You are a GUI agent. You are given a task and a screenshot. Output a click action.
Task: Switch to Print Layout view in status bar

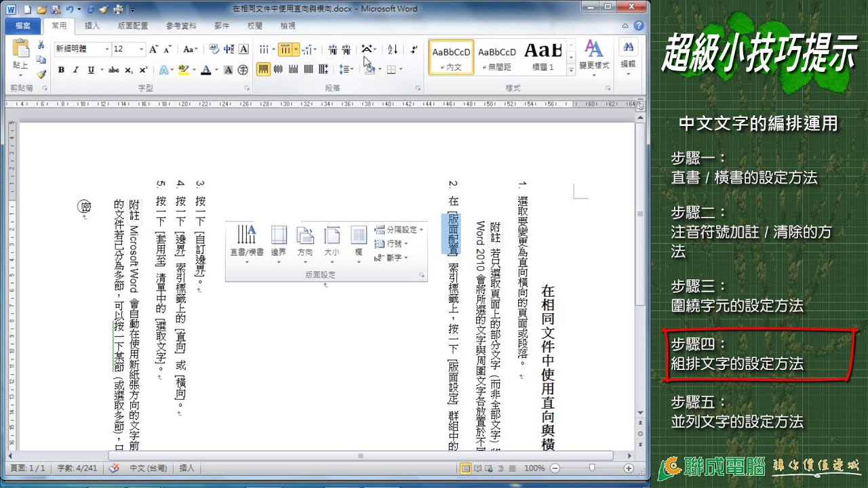465,468
